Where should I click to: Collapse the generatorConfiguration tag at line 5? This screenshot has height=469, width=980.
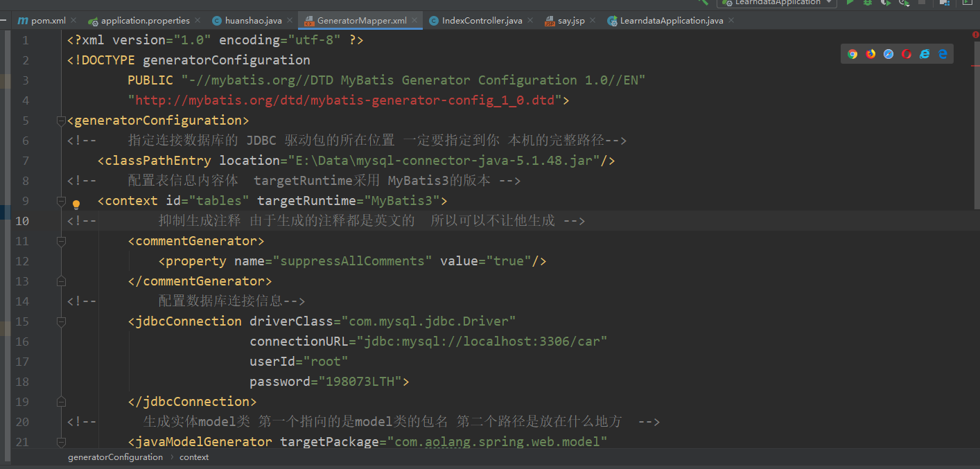61,121
